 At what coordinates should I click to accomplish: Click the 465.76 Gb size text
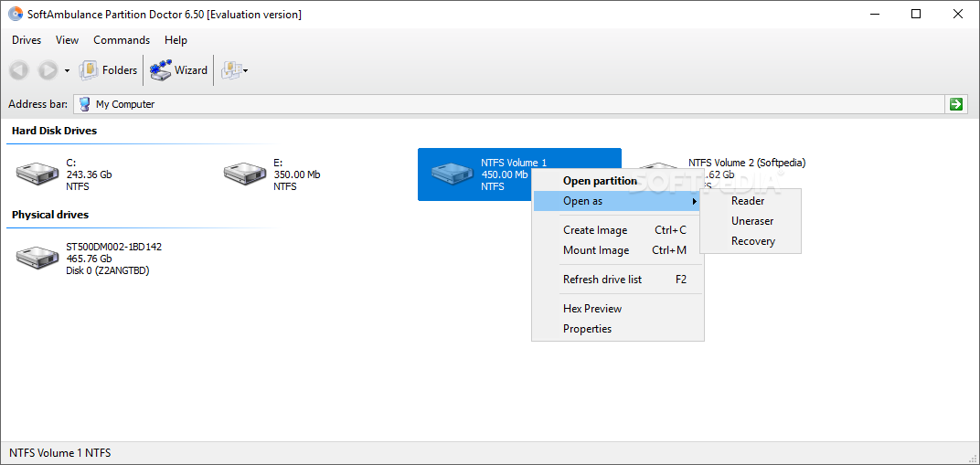coord(89,259)
